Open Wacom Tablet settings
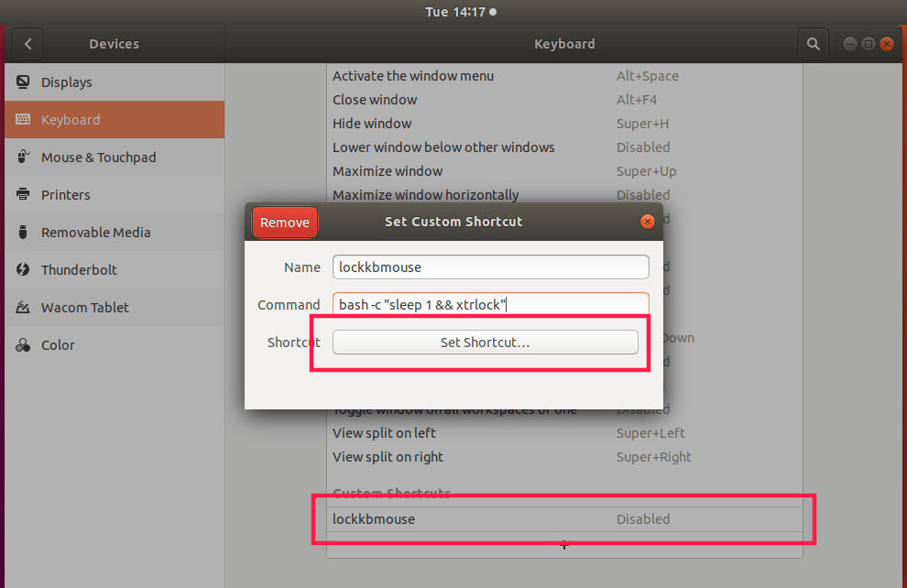 coord(115,308)
